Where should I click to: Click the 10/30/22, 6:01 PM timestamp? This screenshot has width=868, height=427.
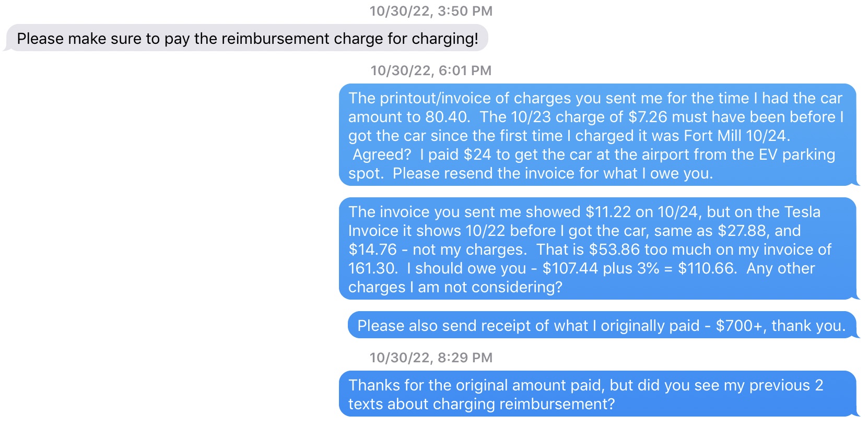point(431,70)
